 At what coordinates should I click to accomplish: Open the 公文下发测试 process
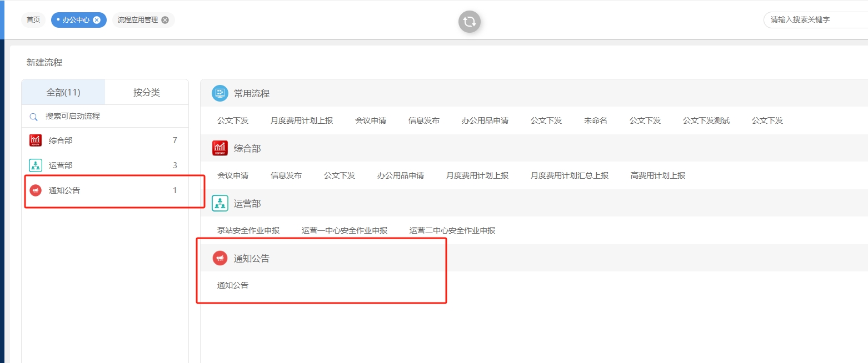click(706, 120)
